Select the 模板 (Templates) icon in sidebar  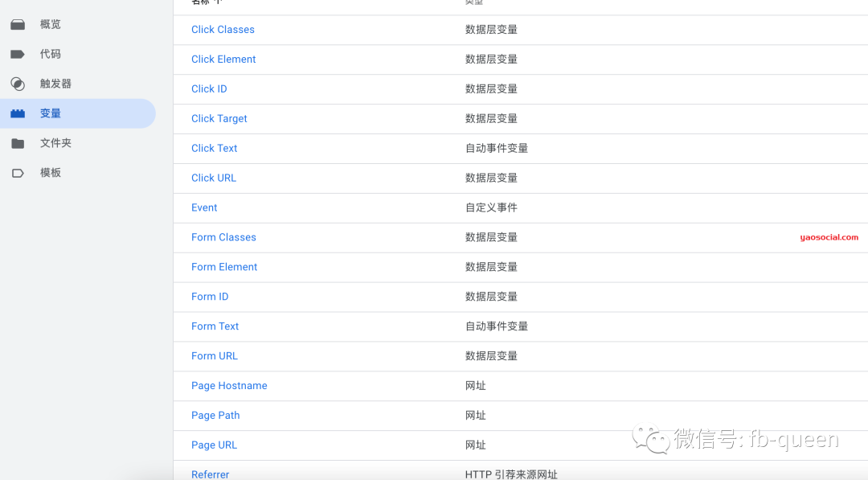click(x=18, y=172)
